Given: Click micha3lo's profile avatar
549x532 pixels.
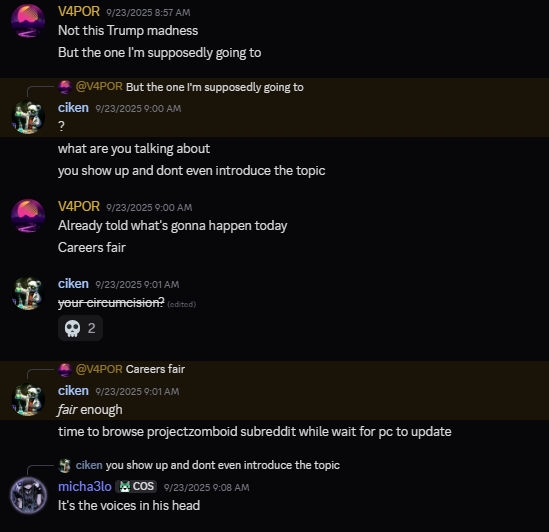Looking at the screenshot, I should [28, 495].
